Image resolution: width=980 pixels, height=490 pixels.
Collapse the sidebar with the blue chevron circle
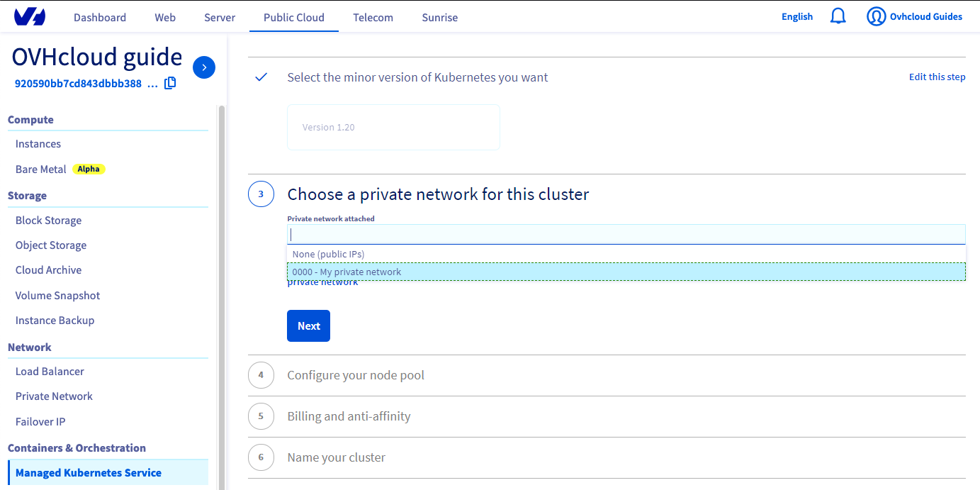(204, 67)
